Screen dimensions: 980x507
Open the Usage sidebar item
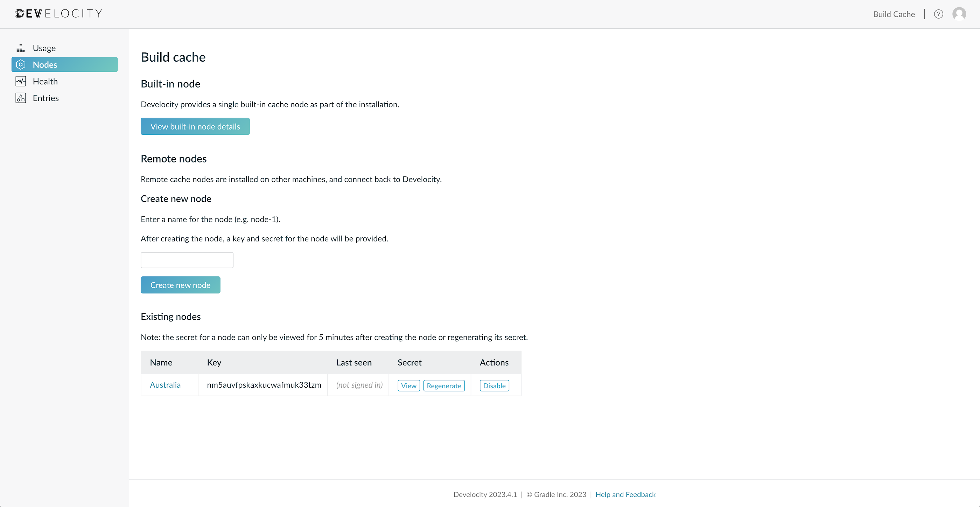coord(44,48)
